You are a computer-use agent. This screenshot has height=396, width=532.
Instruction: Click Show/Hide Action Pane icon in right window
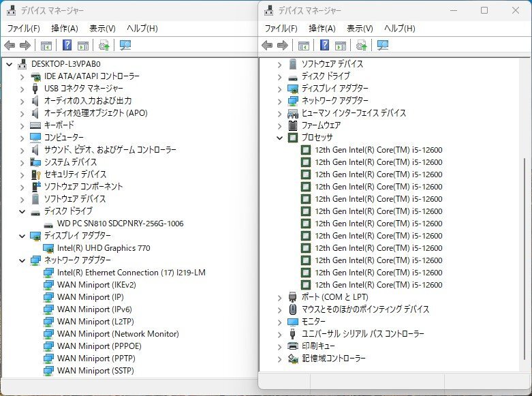pos(340,46)
